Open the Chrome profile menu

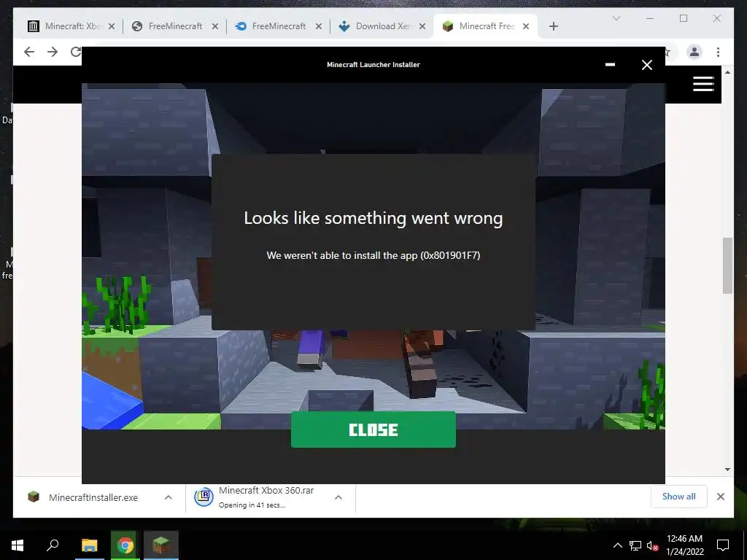coord(694,52)
